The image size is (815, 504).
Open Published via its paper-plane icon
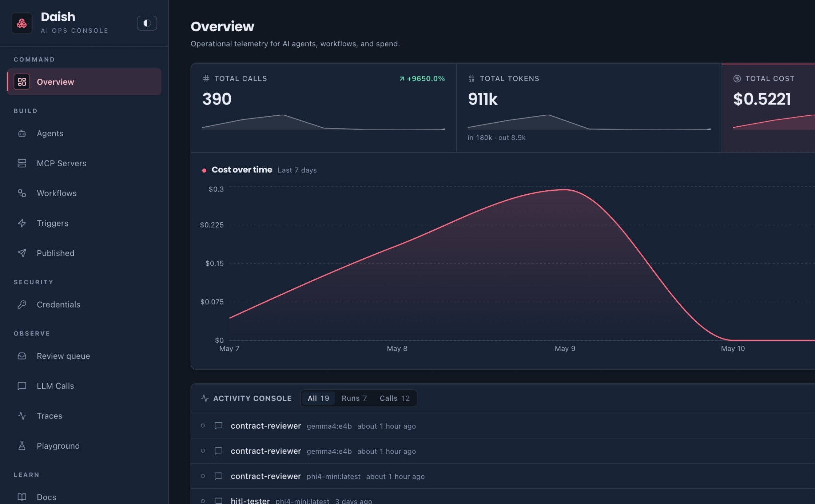(22, 253)
